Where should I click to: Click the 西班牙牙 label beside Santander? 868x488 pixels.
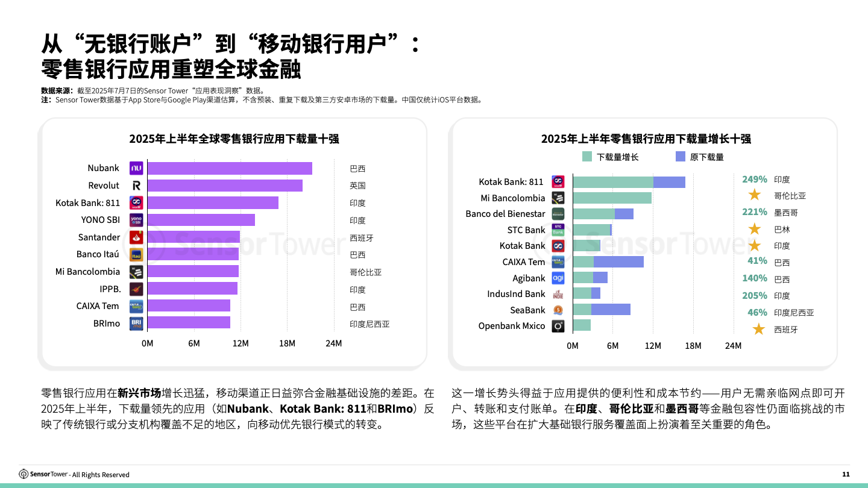[x=362, y=237]
